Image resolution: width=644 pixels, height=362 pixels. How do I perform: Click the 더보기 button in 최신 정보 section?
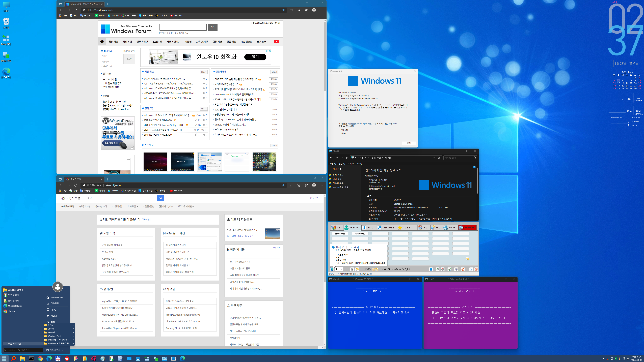(203, 72)
